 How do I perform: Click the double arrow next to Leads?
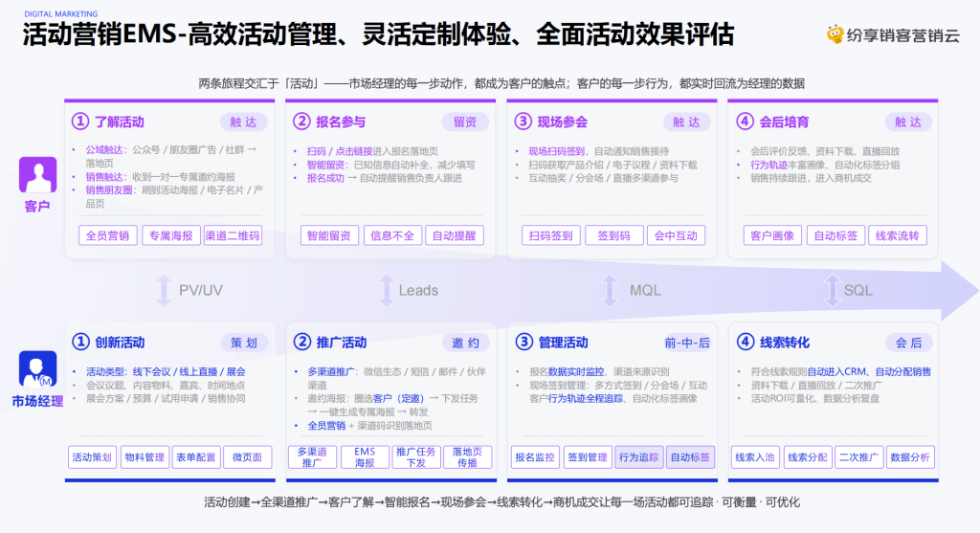point(387,291)
